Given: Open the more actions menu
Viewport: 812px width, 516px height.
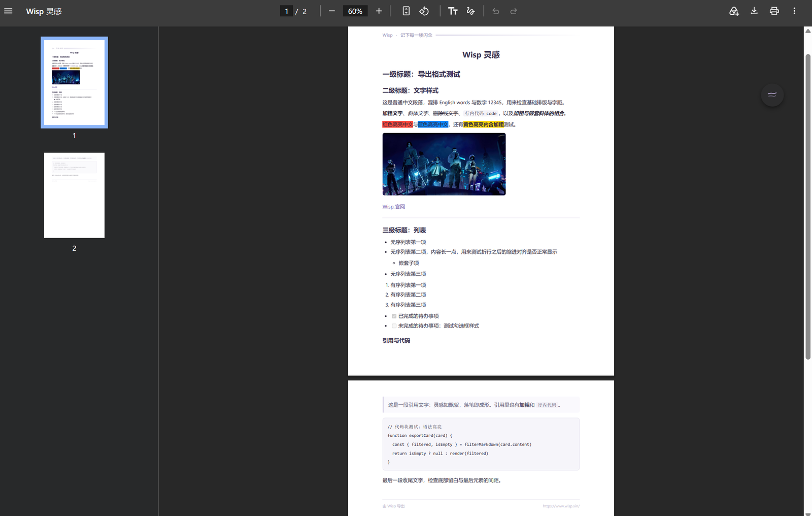Looking at the screenshot, I should pos(794,11).
